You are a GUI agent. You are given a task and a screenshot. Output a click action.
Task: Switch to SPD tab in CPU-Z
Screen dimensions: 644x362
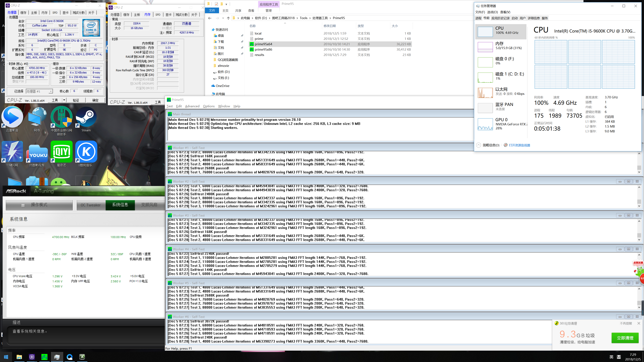tap(55, 13)
